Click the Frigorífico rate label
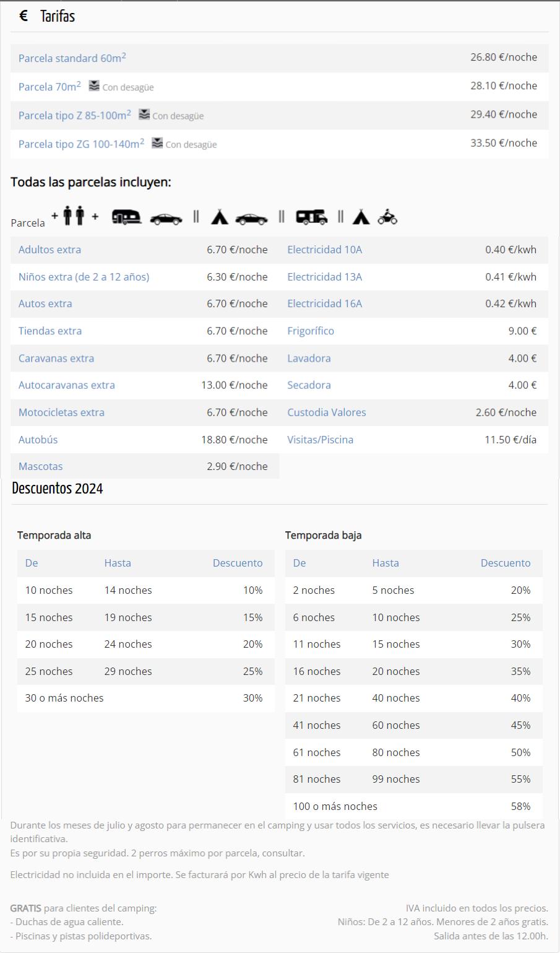This screenshot has height=953, width=560. (x=310, y=331)
